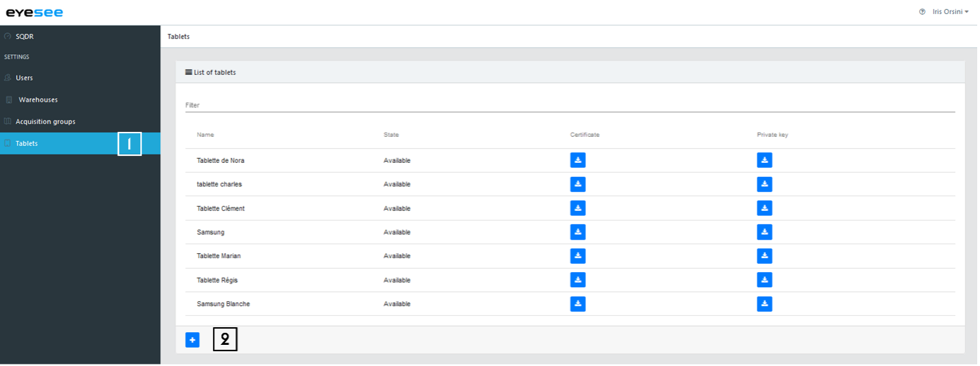Download private key for Tablette Marian

[764, 256]
